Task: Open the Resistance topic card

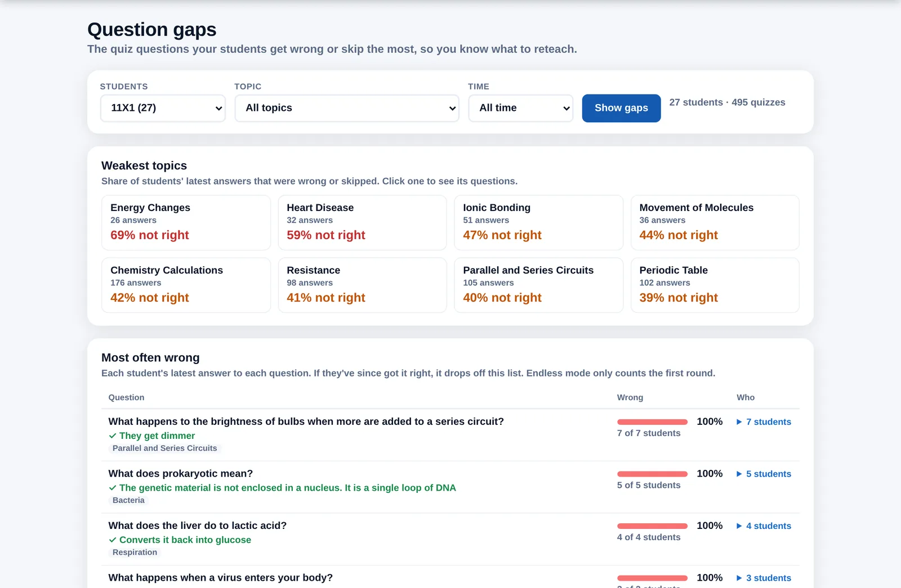Action: (362, 285)
